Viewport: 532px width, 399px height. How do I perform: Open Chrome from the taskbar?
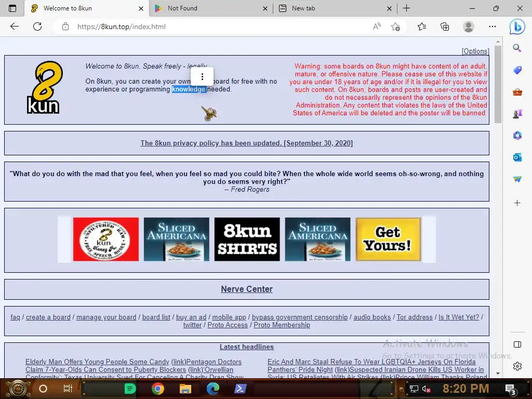(158, 389)
